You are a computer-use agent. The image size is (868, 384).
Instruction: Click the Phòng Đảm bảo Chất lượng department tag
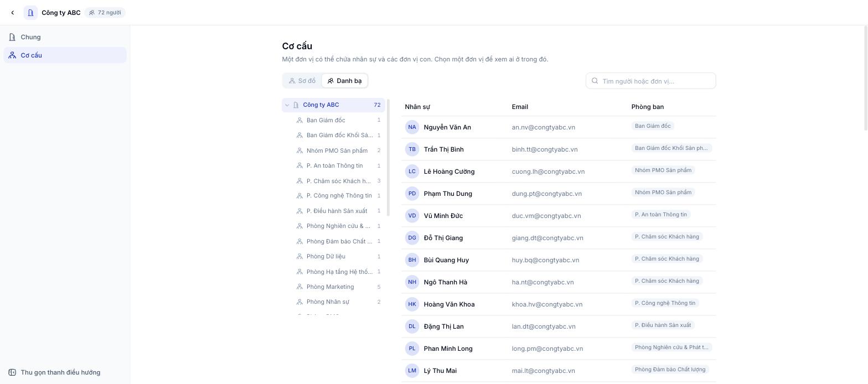click(x=670, y=370)
